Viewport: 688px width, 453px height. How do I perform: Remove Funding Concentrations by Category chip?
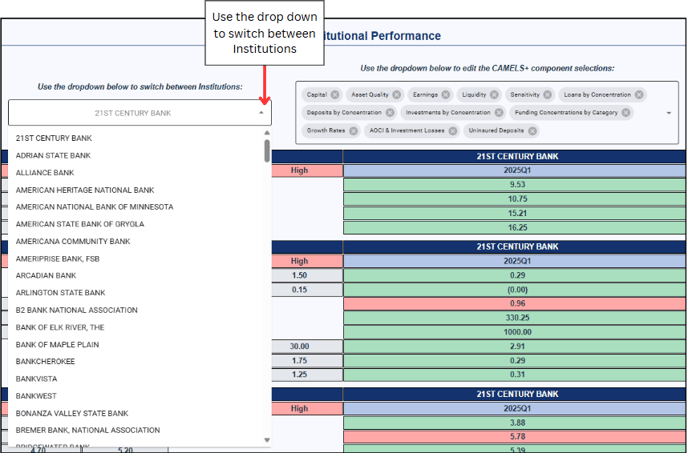[x=626, y=112]
